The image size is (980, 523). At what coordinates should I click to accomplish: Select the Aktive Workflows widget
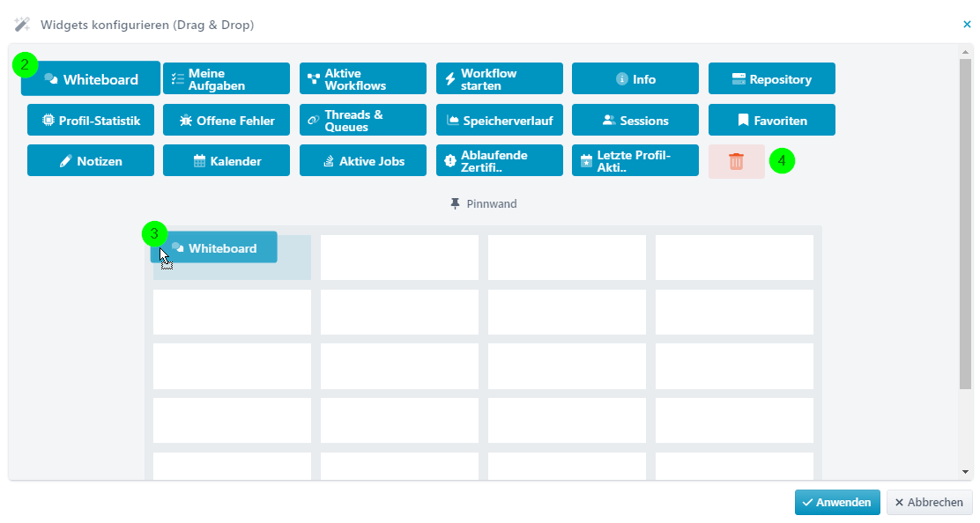coord(362,78)
